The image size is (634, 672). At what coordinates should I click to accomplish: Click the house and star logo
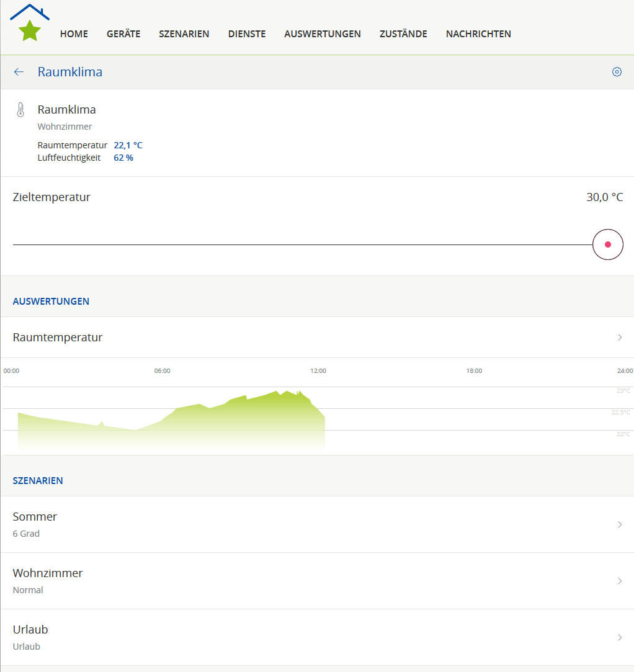point(30,23)
